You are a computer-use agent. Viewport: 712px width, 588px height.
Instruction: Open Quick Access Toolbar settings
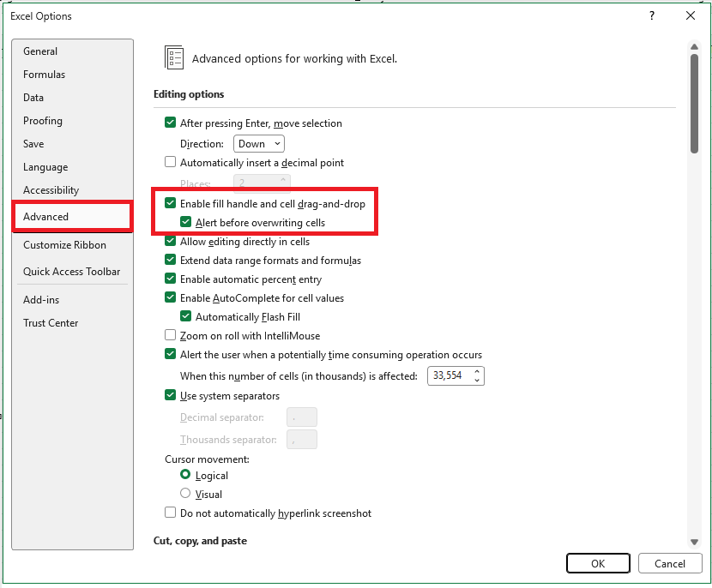coord(72,272)
